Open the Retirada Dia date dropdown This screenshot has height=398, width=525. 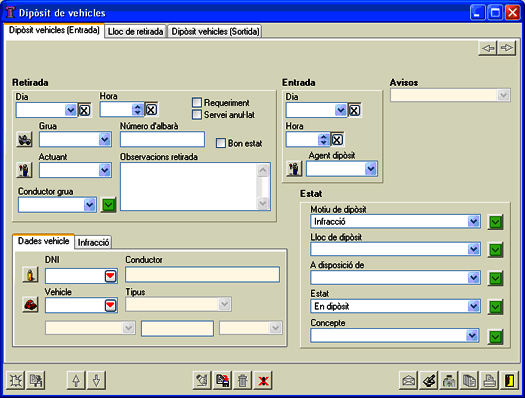pyautogui.click(x=71, y=110)
